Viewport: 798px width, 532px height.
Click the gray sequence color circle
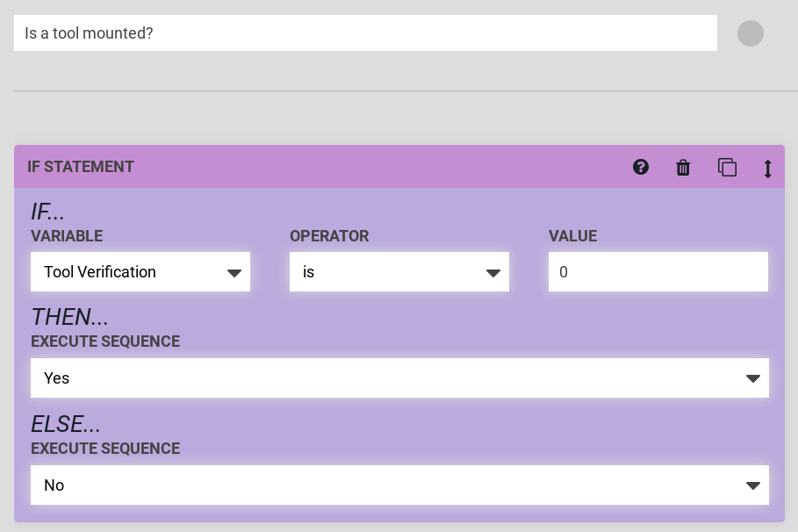[750, 33]
